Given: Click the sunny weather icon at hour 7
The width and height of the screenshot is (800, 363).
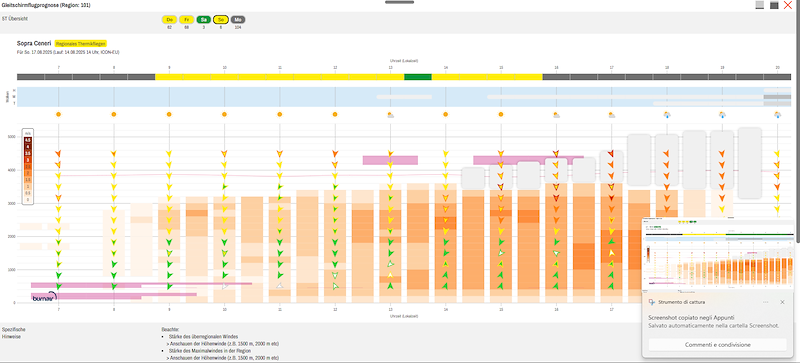Looking at the screenshot, I should point(59,114).
